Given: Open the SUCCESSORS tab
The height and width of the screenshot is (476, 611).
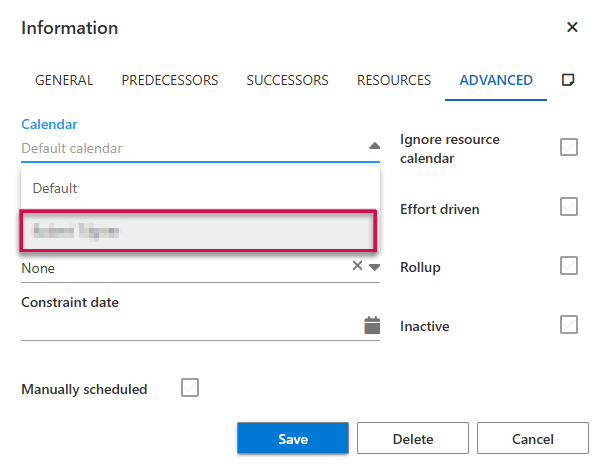Looking at the screenshot, I should tap(288, 80).
